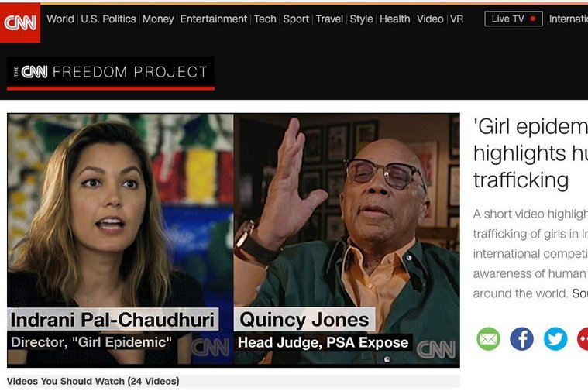
Task: Click the red Live TV indicator dot
Action: pyautogui.click(x=532, y=19)
